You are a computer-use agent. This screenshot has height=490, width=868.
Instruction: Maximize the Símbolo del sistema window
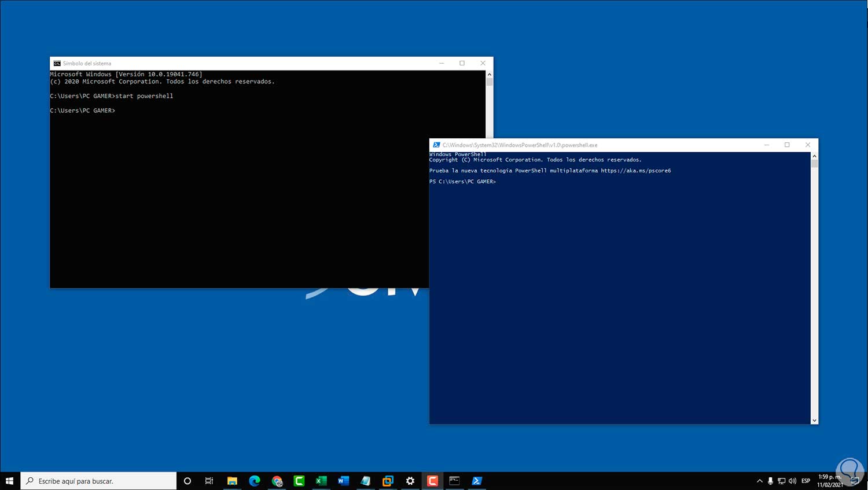click(462, 64)
